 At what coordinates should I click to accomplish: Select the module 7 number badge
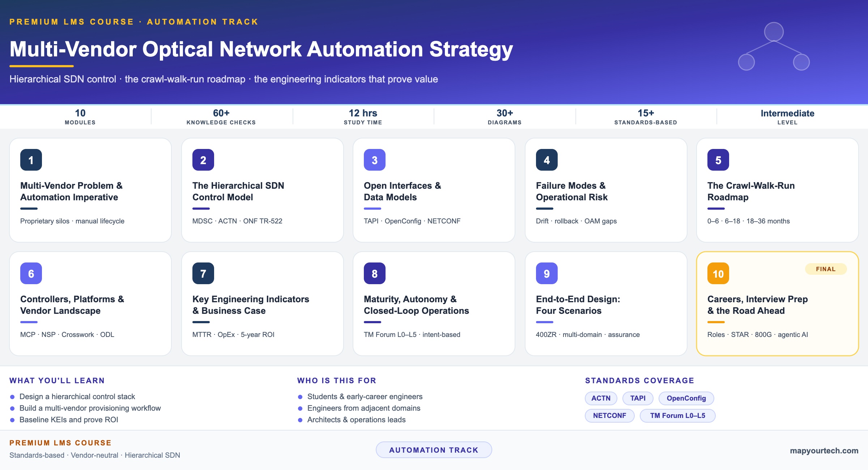(203, 273)
